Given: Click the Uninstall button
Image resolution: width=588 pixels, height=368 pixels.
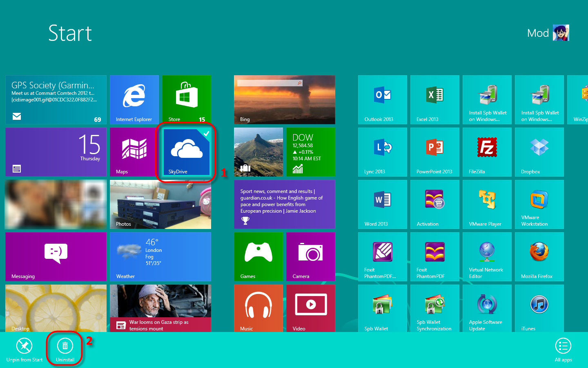Looking at the screenshot, I should pyautogui.click(x=65, y=350).
